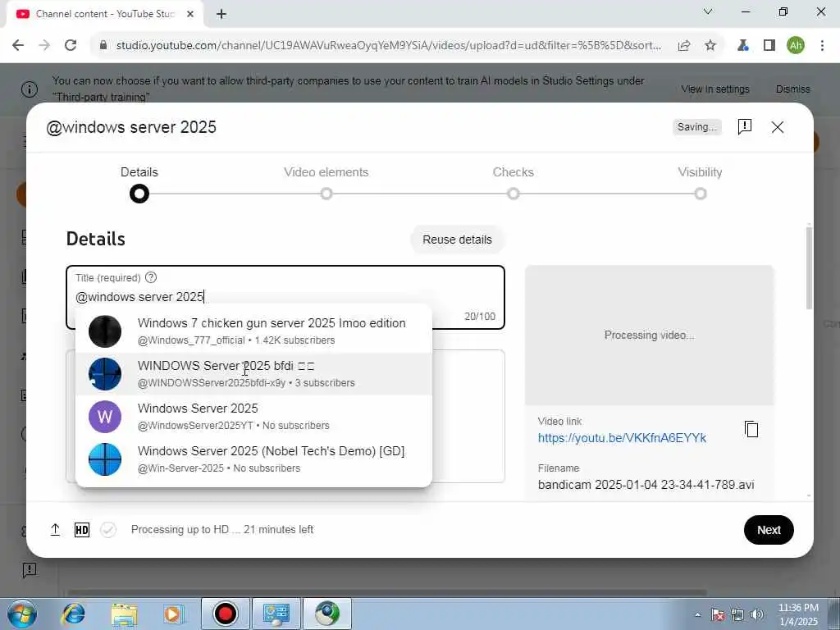Click the network tray icon
The image size is (840, 630).
(x=737, y=614)
